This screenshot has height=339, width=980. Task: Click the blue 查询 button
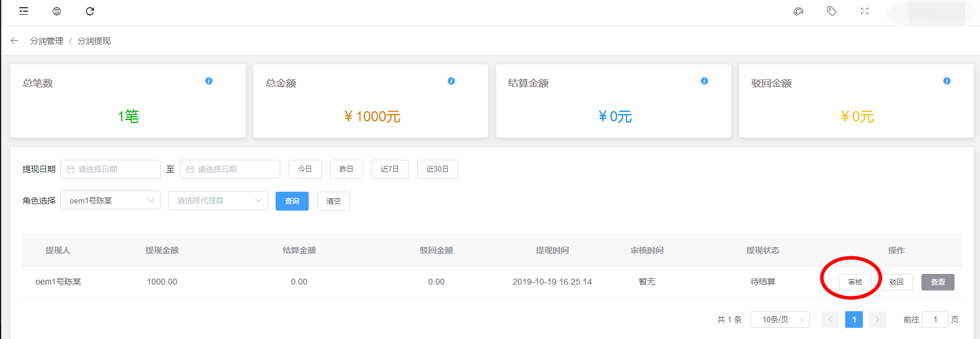pyautogui.click(x=292, y=201)
